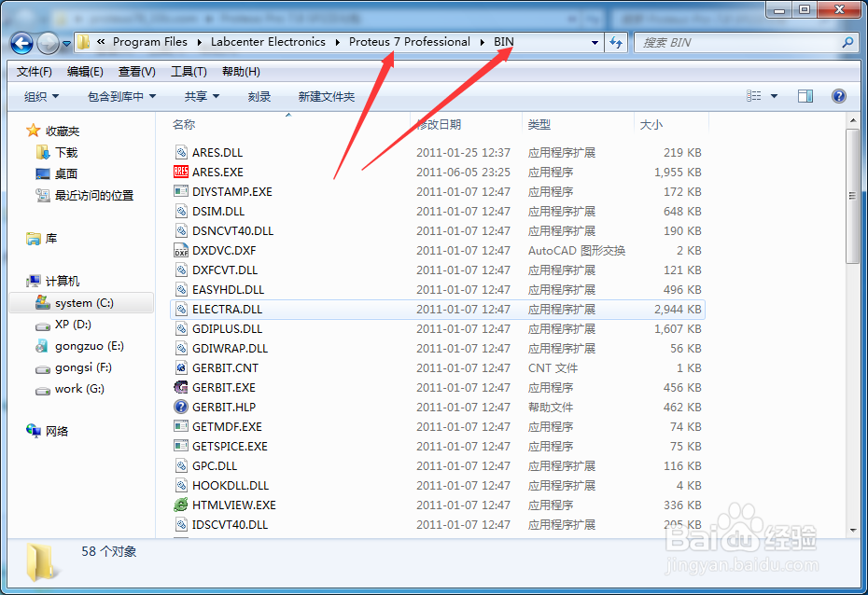The image size is (868, 595).
Task: Open the 共享 dropdown
Action: (202, 97)
